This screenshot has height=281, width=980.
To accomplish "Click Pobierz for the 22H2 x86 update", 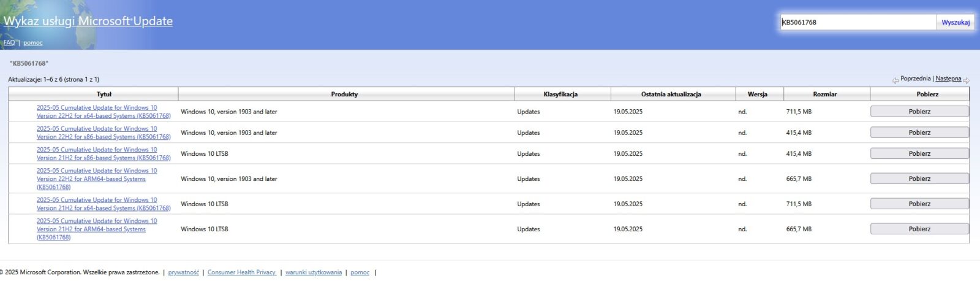I will [919, 133].
